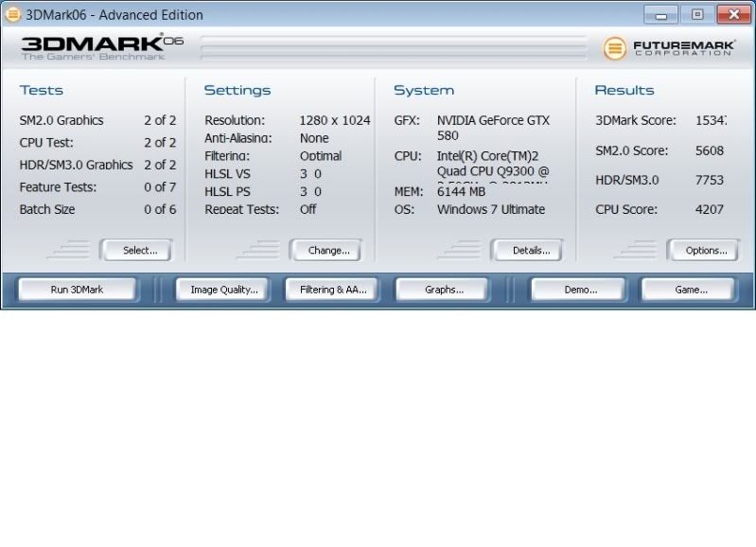
Task: Click the 3DMark06 title bar app icon
Action: [x=12, y=14]
